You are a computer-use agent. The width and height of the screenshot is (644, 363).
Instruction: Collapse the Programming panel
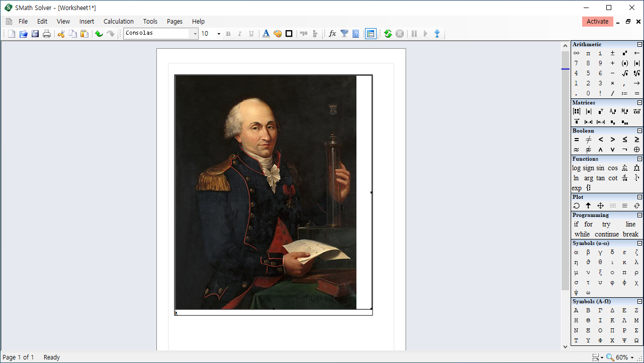tap(639, 215)
